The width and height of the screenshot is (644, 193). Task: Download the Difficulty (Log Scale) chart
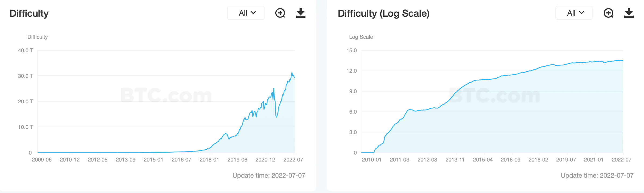click(629, 13)
